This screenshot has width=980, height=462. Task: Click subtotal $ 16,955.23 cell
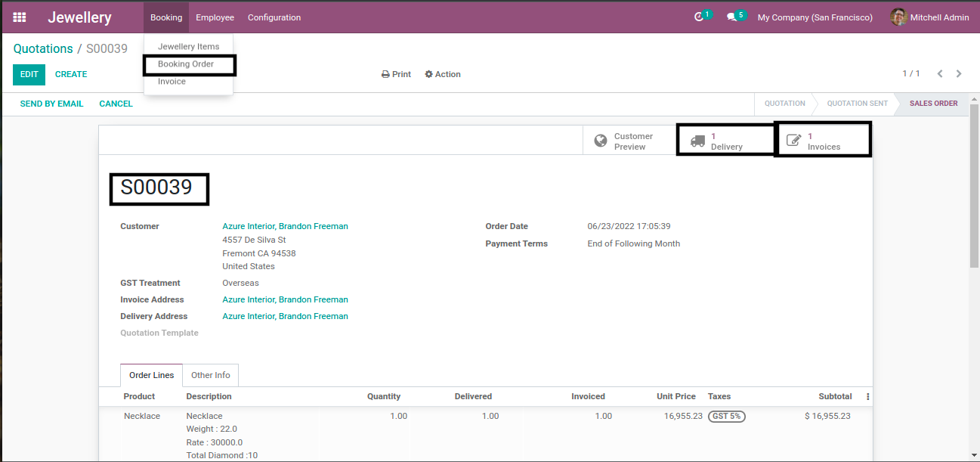click(x=827, y=416)
